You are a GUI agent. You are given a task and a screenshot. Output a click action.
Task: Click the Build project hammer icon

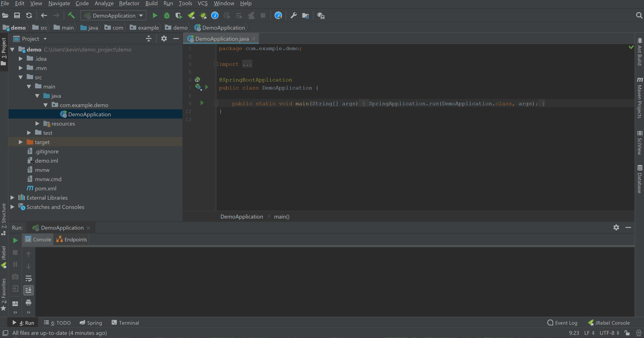click(71, 16)
